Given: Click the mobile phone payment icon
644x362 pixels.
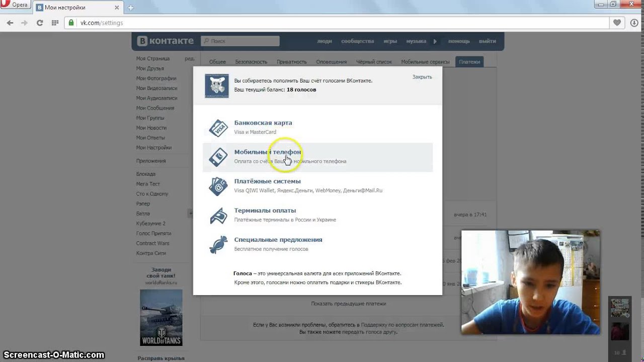Looking at the screenshot, I should pyautogui.click(x=218, y=157).
